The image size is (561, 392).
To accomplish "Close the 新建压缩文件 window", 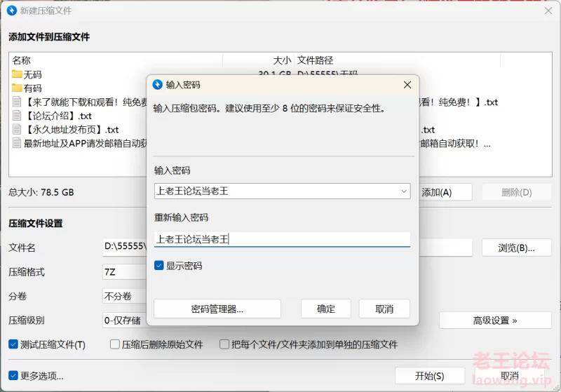I will coord(548,11).
